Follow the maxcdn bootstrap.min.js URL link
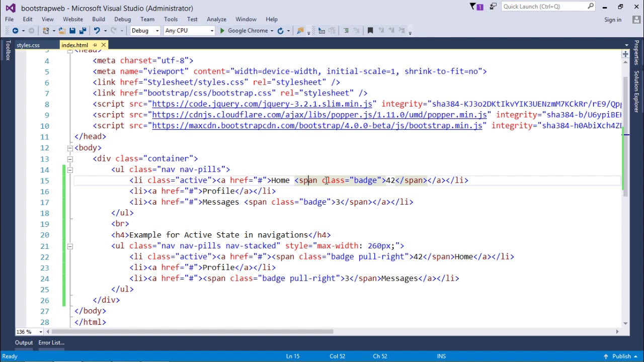Viewport: 644px width, 362px height. pos(317,126)
